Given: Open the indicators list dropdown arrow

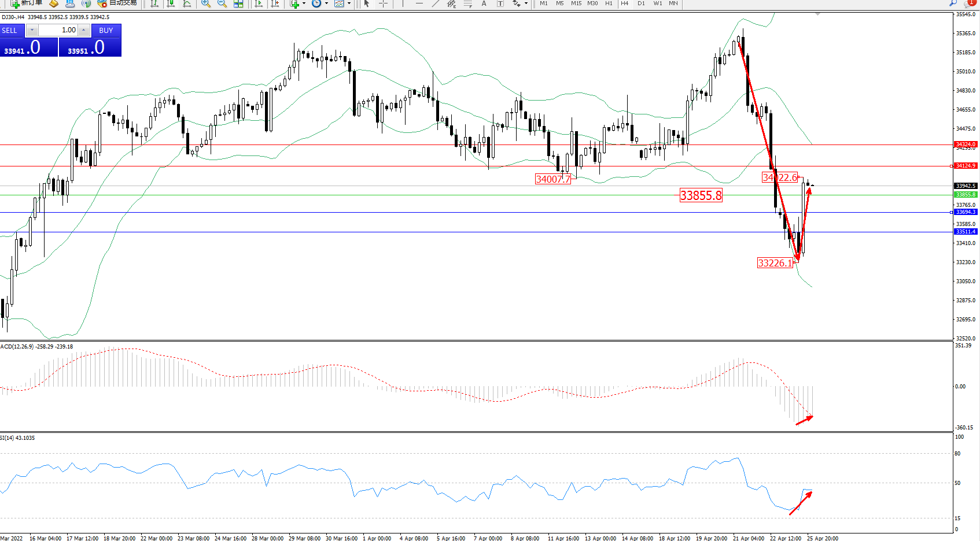Looking at the screenshot, I should tap(304, 3).
